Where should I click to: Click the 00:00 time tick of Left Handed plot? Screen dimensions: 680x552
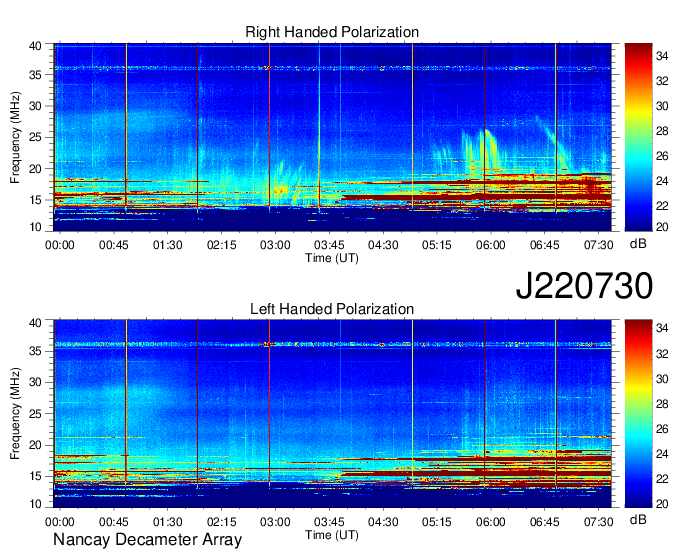click(x=60, y=522)
